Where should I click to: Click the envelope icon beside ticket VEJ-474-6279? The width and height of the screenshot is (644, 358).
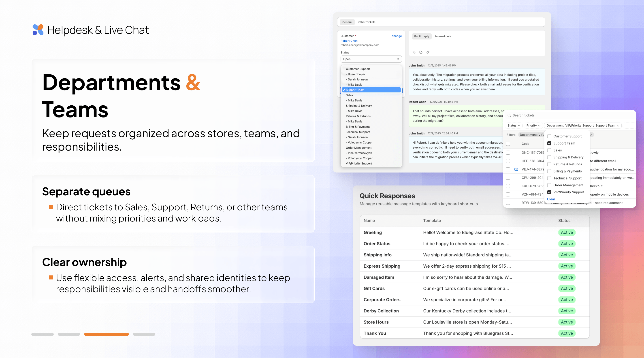click(516, 169)
